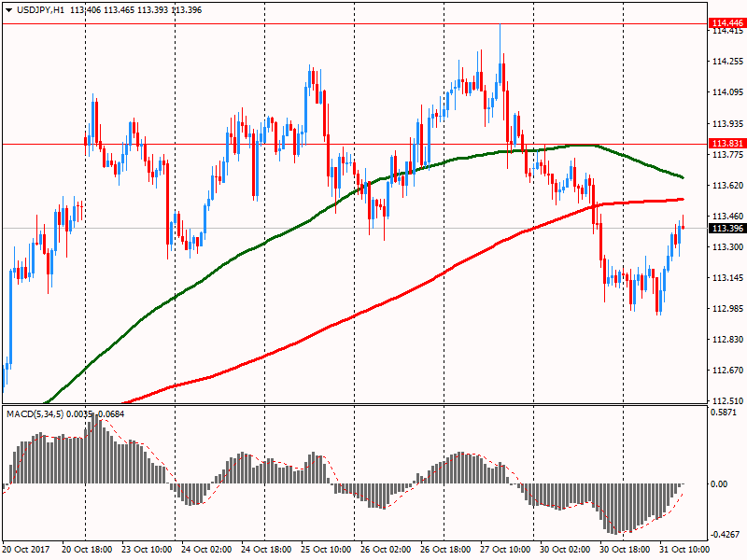Select the time axis label 26 Oct 18:00
Image resolution: width=747 pixels, height=560 pixels.
click(445, 549)
